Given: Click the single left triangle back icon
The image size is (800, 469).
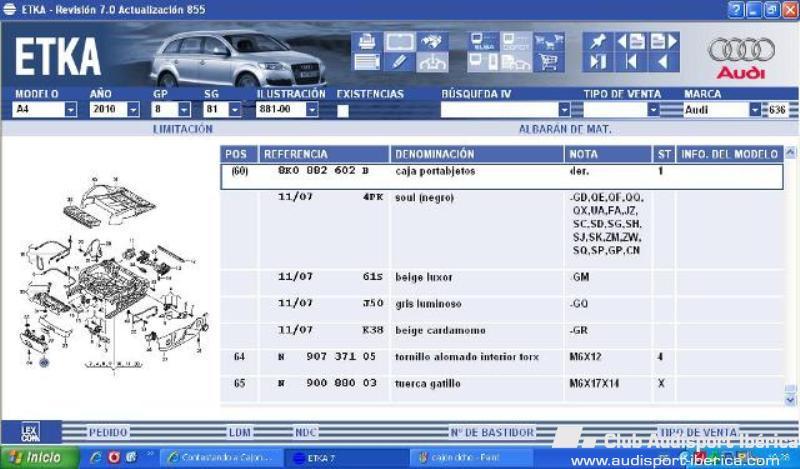Looking at the screenshot, I should click(664, 62).
